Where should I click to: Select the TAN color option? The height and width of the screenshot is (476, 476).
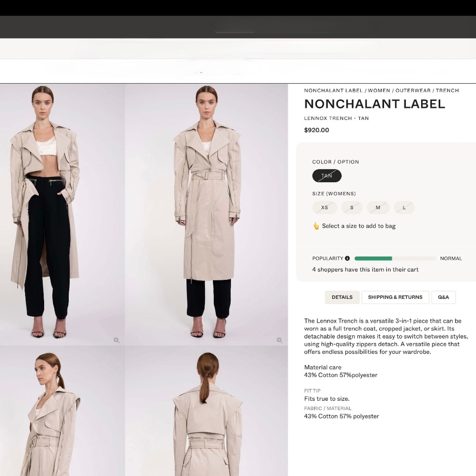(x=327, y=176)
